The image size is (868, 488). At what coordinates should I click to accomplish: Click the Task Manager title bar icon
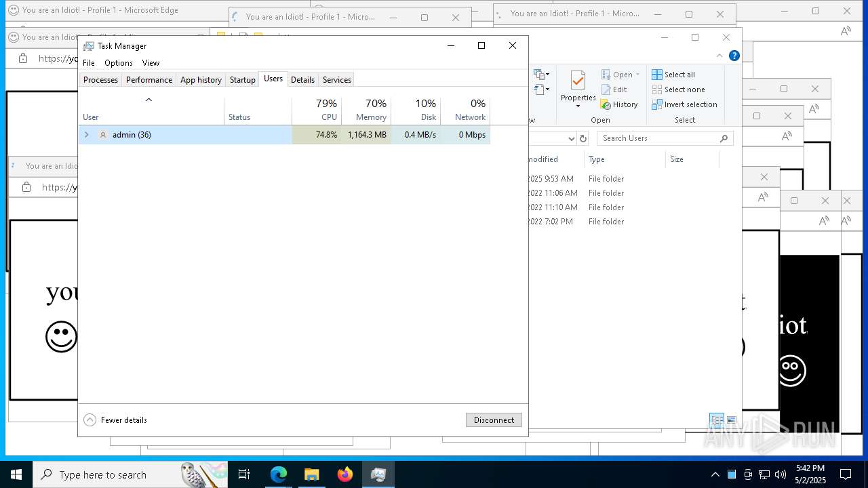click(89, 46)
